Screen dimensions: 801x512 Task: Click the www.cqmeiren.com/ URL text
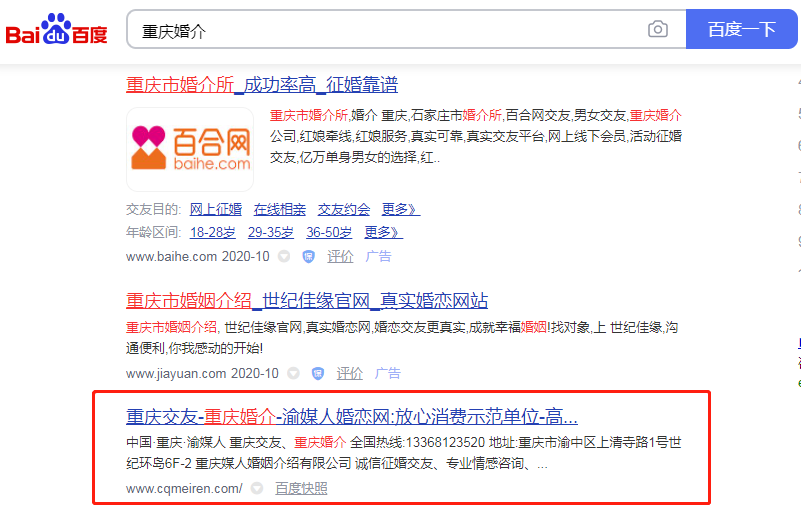(184, 489)
